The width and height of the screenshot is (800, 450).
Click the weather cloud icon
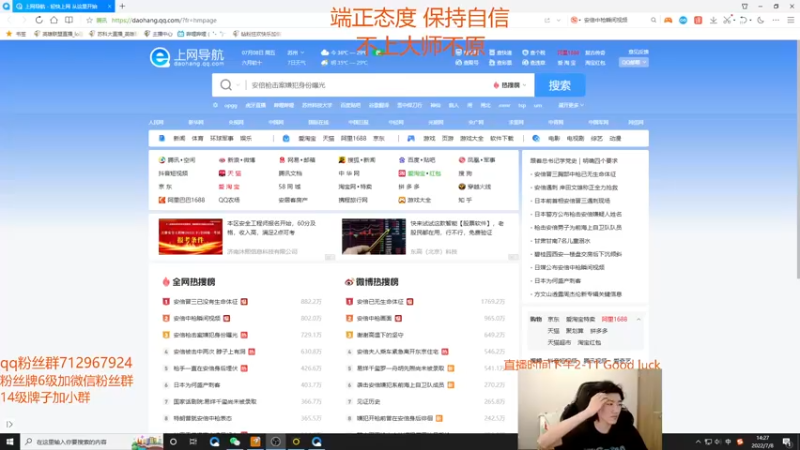tap(324, 53)
